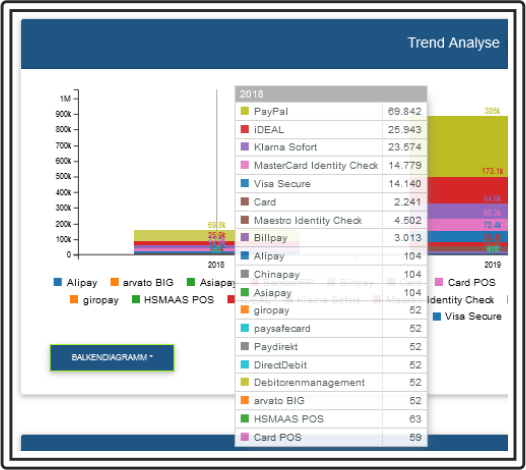Image resolution: width=526 pixels, height=470 pixels.
Task: Select the Chinapay row in the tooltip
Action: (331, 274)
